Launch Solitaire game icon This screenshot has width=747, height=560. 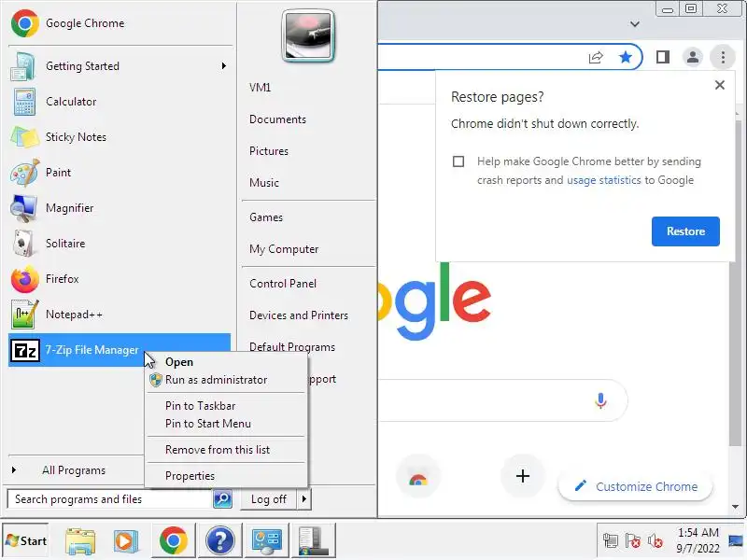click(22, 244)
